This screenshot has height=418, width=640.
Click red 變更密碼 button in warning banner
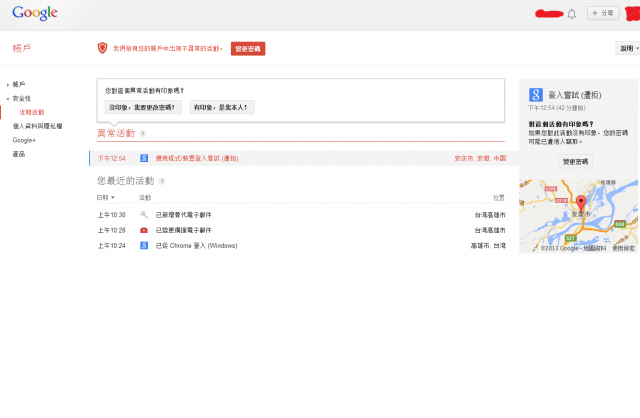(248, 49)
